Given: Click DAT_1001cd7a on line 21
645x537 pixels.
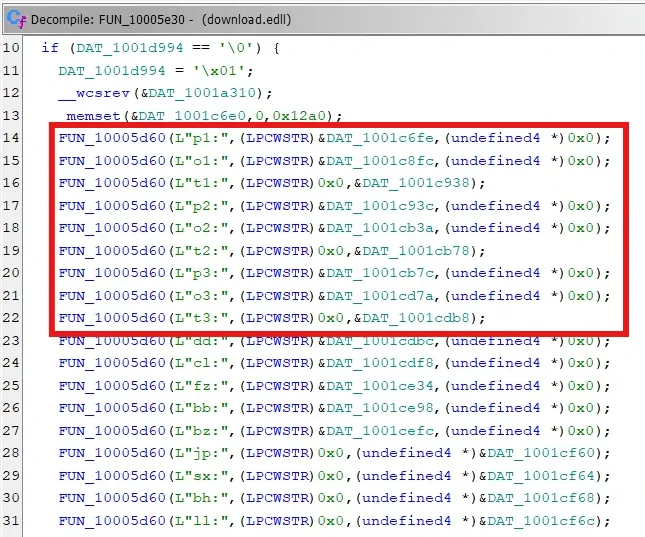Looking at the screenshot, I should pos(380,296).
